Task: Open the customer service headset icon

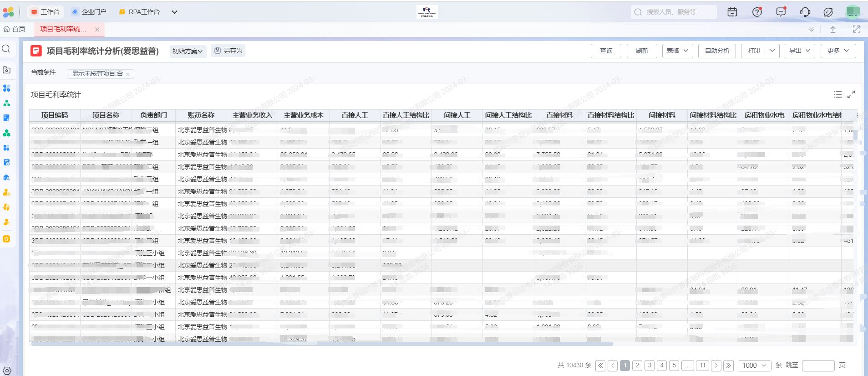Action: [x=805, y=12]
